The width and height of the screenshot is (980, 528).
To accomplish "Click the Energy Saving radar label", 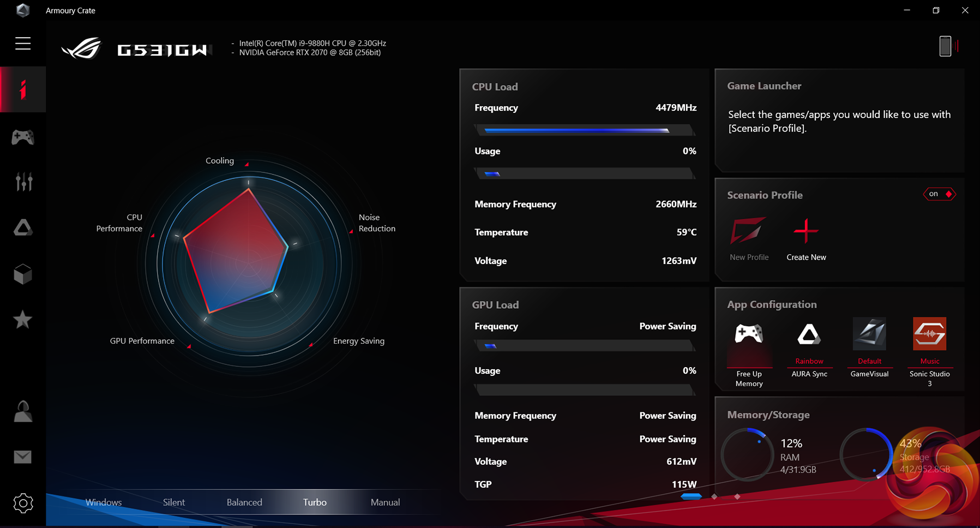I will pyautogui.click(x=359, y=341).
